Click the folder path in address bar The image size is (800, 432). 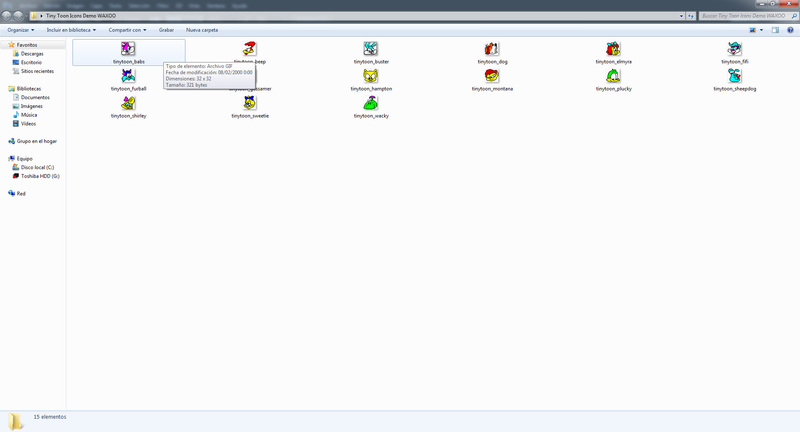pyautogui.click(x=81, y=16)
